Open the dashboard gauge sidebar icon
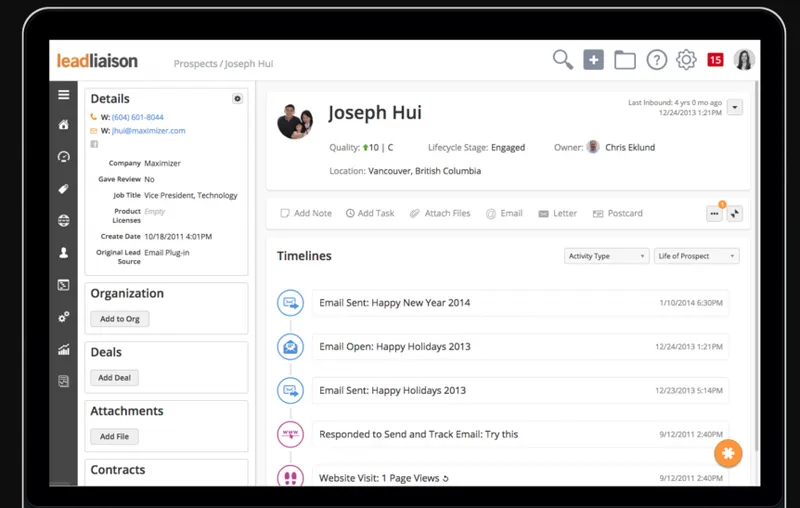Image resolution: width=800 pixels, height=508 pixels. [64, 157]
